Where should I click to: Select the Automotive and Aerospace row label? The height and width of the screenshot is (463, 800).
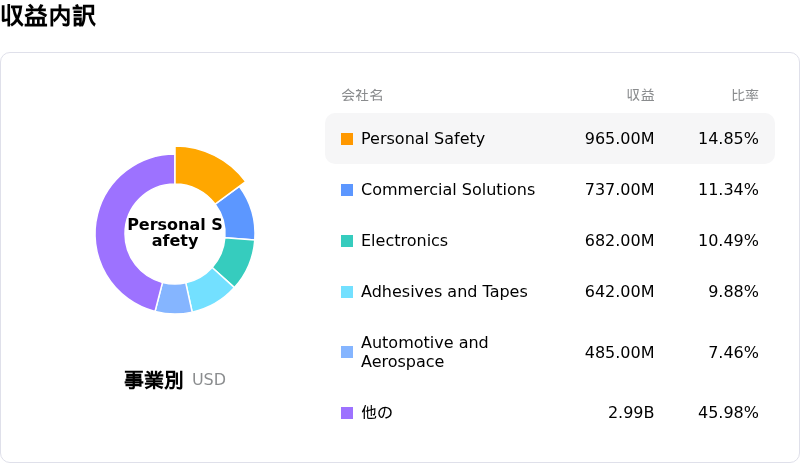point(424,352)
